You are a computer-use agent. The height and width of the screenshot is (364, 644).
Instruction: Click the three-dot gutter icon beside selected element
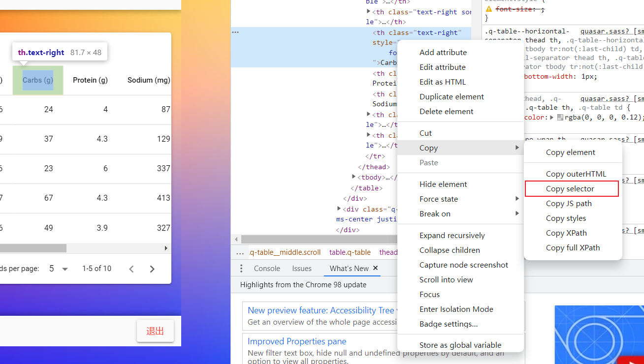pos(235,32)
